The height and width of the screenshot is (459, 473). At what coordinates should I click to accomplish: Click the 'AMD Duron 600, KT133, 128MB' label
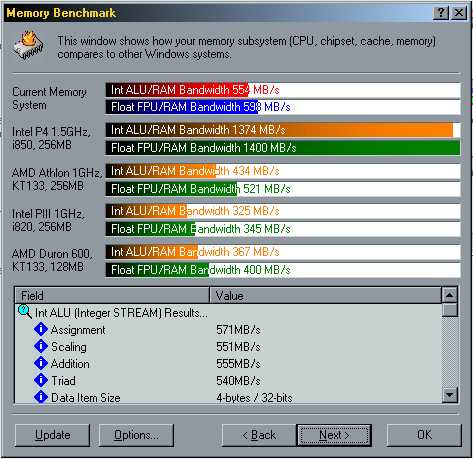pyautogui.click(x=52, y=260)
